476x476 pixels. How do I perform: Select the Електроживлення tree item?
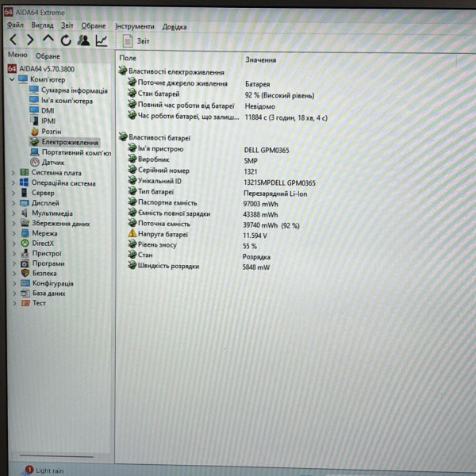point(64,142)
